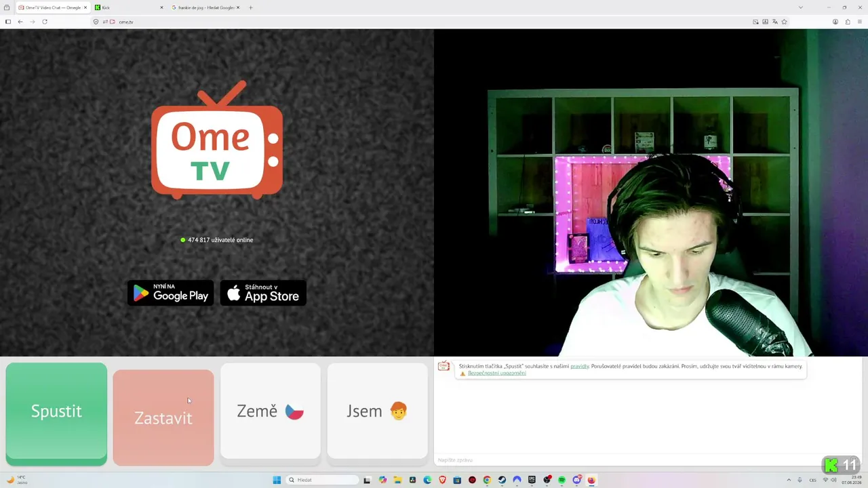The image size is (868, 488).
Task: Toggle the browser sidebar
Action: pyautogui.click(x=8, y=22)
